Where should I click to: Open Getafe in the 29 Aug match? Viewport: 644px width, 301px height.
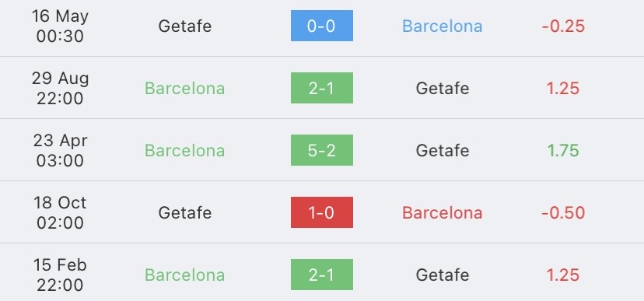pos(443,89)
